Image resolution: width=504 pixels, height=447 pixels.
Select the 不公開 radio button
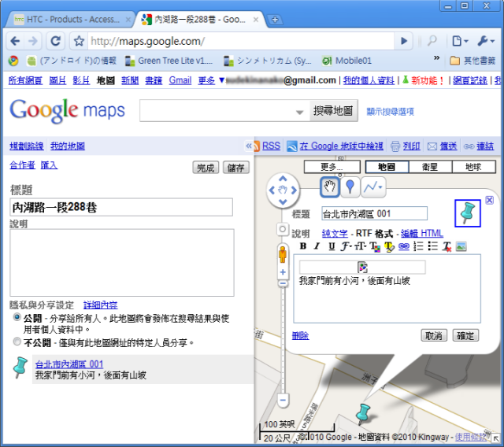17,342
